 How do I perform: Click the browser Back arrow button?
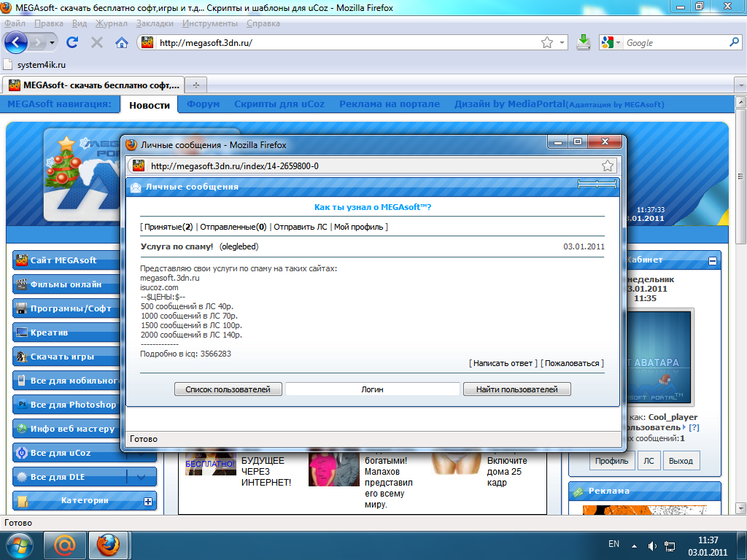(x=16, y=43)
